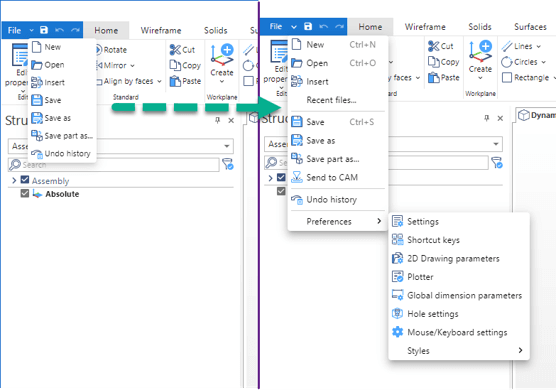This screenshot has height=390, width=556.
Task: Click the Search field in the left structure panel
Action: pos(113,165)
